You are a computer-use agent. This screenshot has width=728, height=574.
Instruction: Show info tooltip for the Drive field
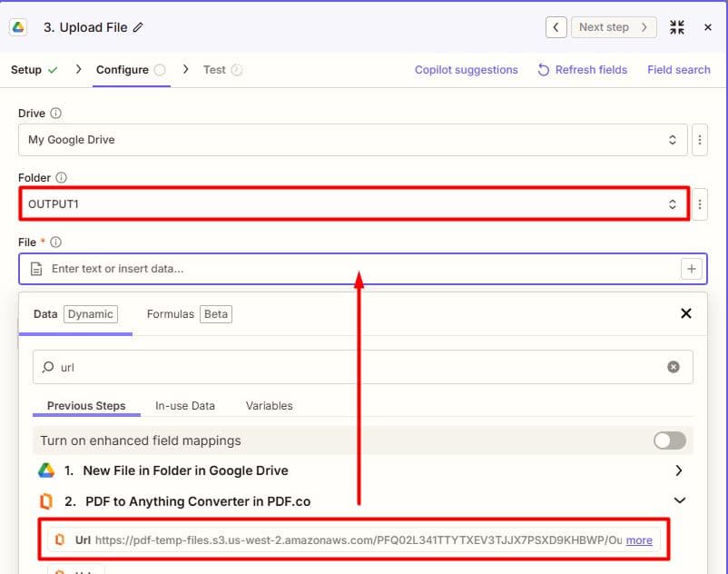click(55, 114)
